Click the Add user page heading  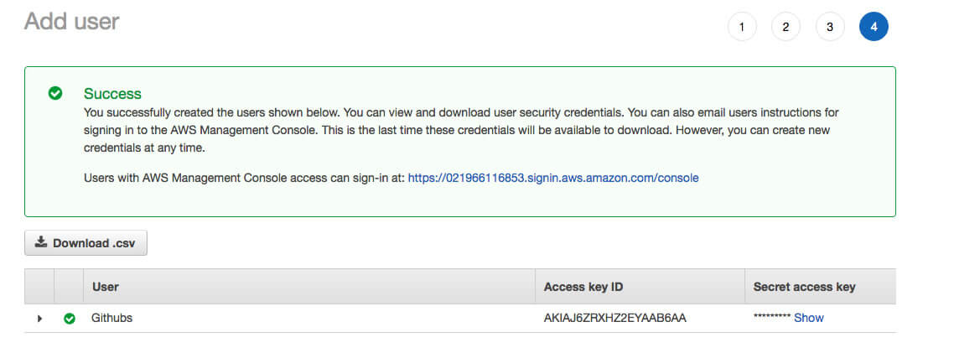click(x=71, y=21)
